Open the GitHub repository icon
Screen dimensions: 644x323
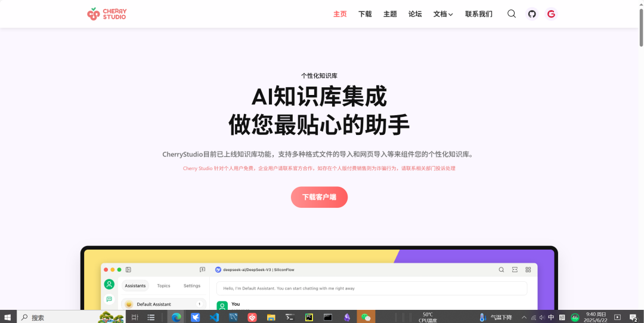pos(532,14)
